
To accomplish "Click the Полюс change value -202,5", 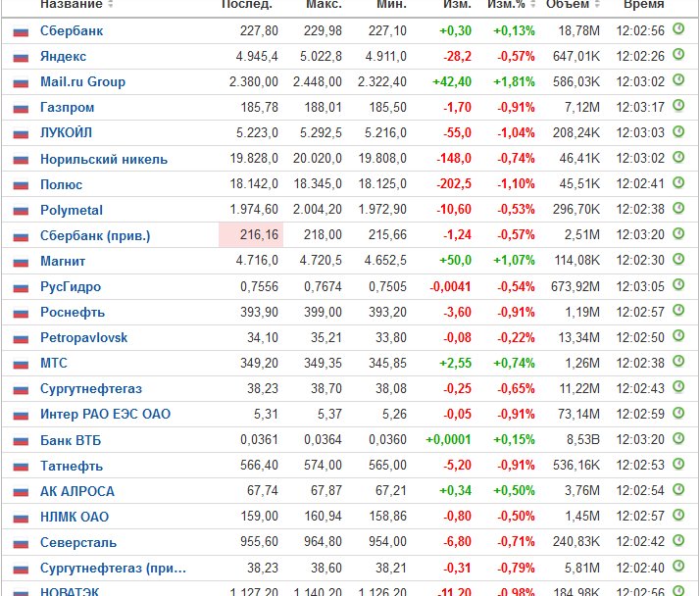I will (x=454, y=184).
